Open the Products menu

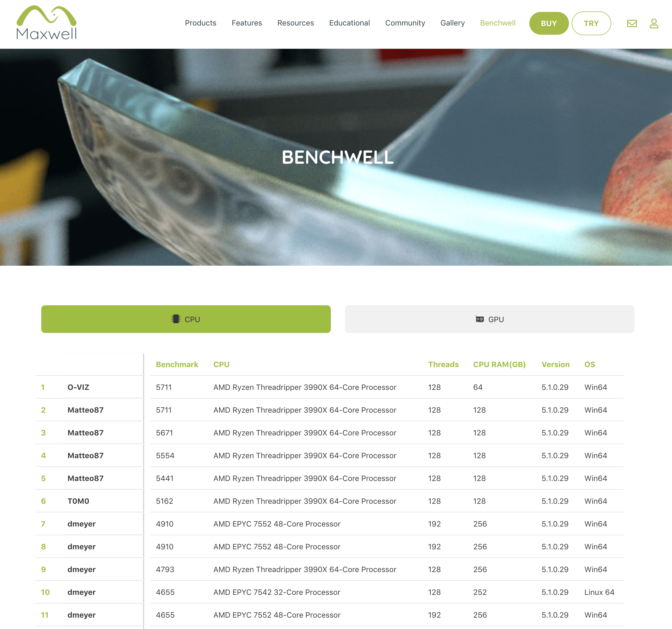(x=200, y=23)
